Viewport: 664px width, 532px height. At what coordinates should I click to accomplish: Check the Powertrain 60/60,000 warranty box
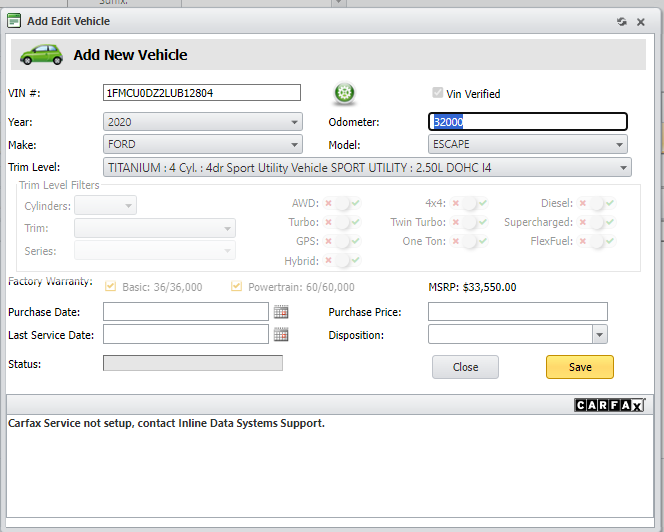[x=236, y=286]
